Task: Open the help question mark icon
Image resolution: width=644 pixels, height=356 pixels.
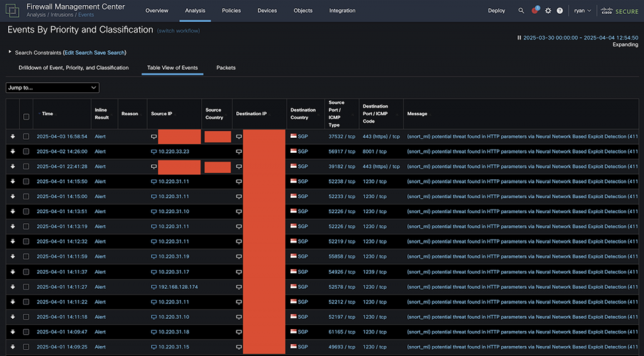Action: pyautogui.click(x=559, y=11)
